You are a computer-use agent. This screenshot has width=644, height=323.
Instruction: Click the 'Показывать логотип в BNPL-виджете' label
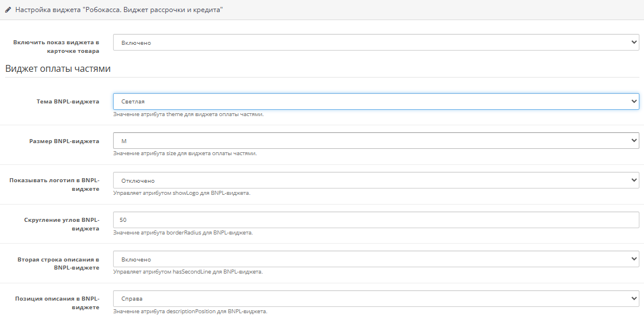click(54, 184)
